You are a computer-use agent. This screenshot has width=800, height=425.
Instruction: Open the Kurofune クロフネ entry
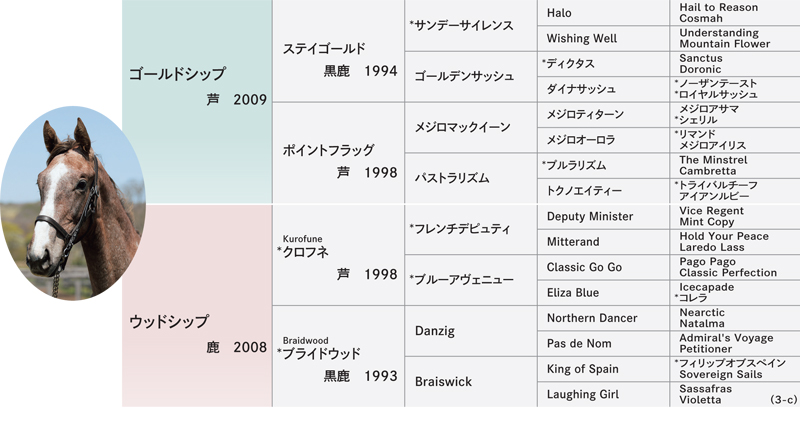coord(339,255)
